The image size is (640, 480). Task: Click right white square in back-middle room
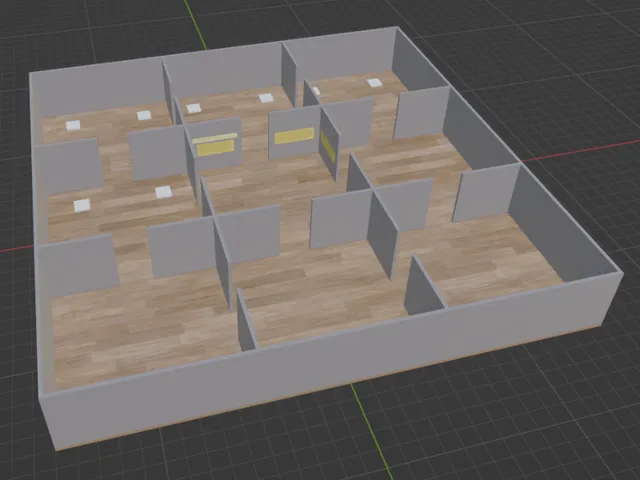coord(266,98)
